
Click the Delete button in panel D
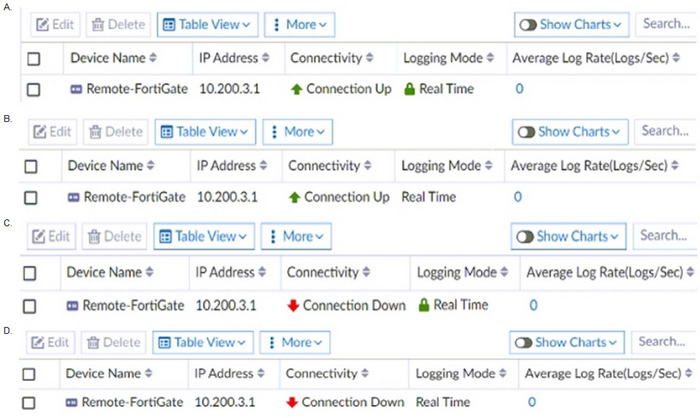pos(113,343)
